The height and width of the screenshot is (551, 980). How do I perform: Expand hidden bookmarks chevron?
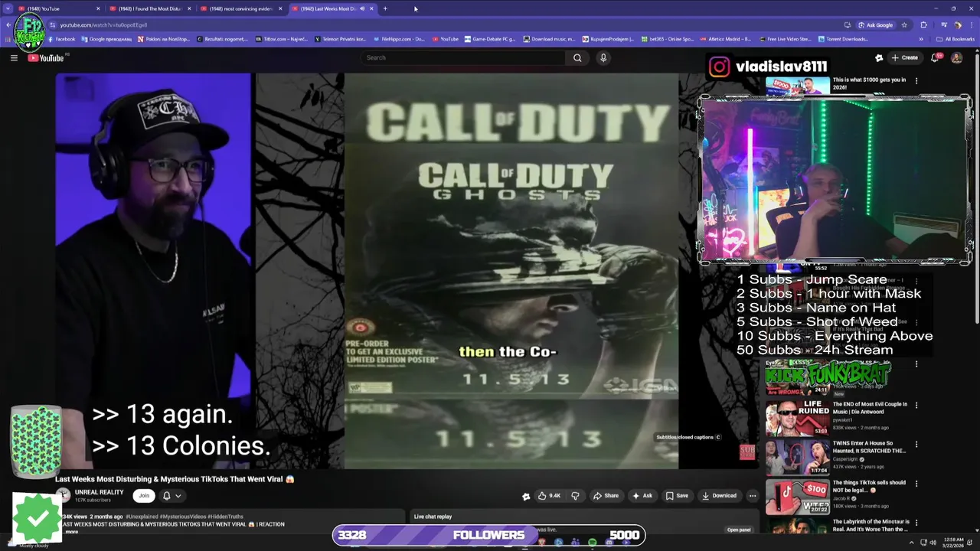(x=921, y=39)
